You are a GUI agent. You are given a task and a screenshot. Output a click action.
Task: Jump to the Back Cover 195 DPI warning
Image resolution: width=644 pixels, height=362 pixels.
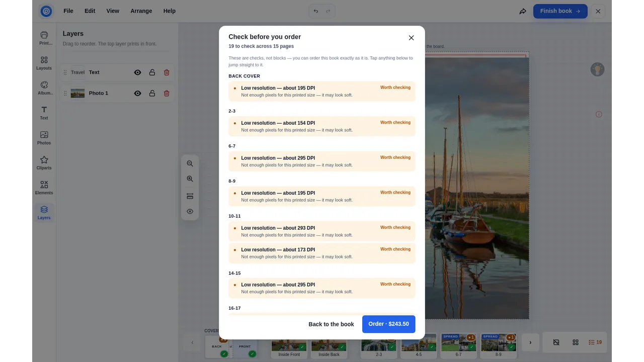(322, 91)
